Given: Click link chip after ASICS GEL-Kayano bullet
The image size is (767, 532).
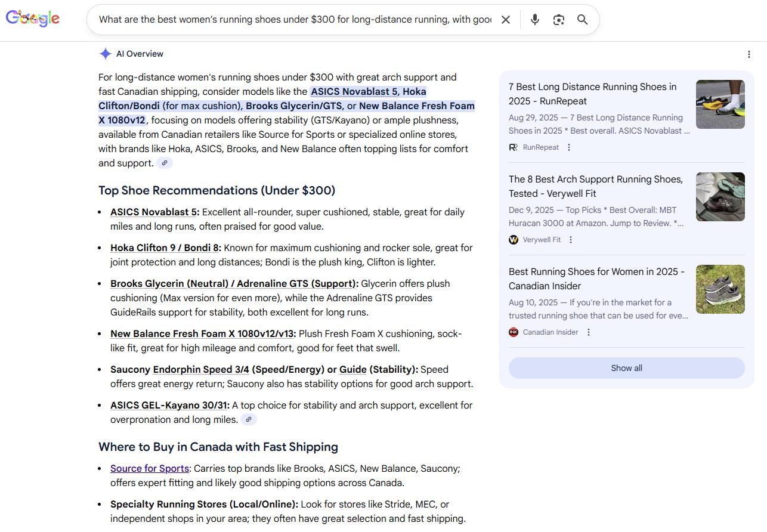Looking at the screenshot, I should (x=249, y=419).
